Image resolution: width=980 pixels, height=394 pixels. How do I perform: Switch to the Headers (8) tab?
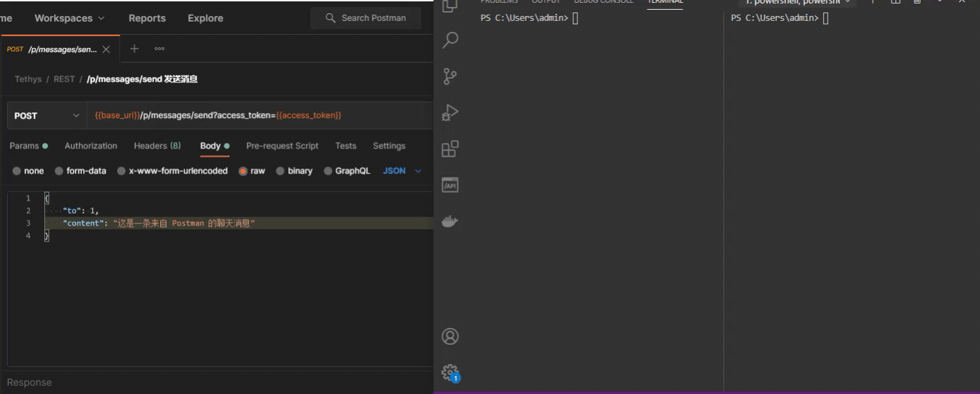[x=157, y=146]
